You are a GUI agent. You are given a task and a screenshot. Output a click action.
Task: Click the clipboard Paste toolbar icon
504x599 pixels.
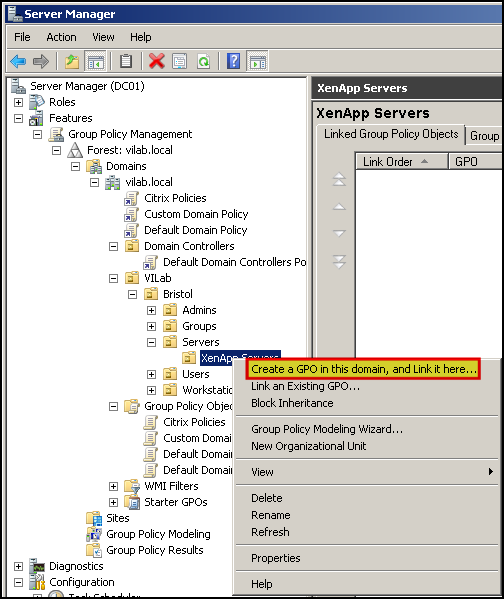(126, 61)
